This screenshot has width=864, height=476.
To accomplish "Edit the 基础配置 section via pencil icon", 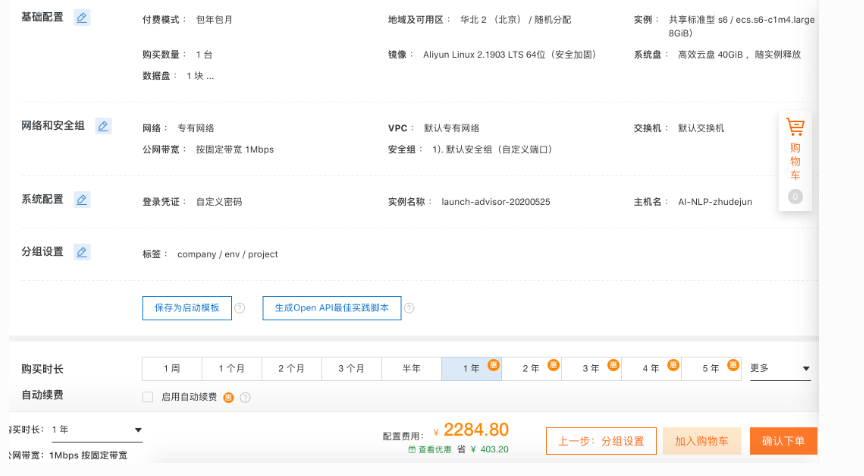I will (82, 18).
